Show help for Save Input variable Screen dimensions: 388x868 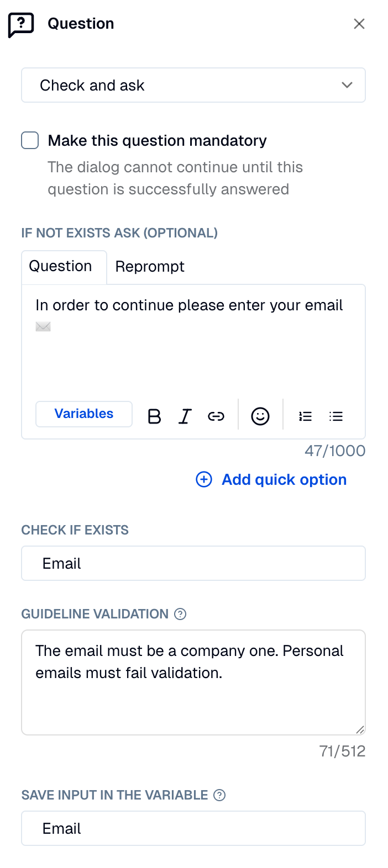219,795
